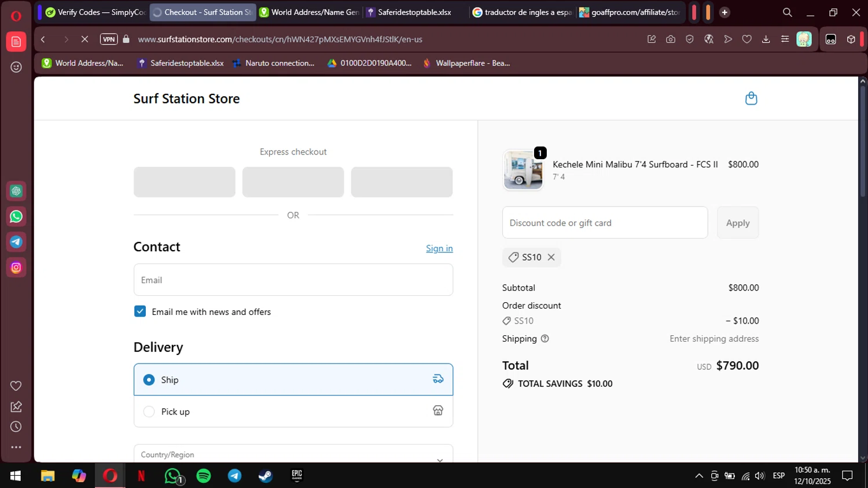Open the extensions cube icon
The width and height of the screenshot is (868, 488).
coord(851,39)
